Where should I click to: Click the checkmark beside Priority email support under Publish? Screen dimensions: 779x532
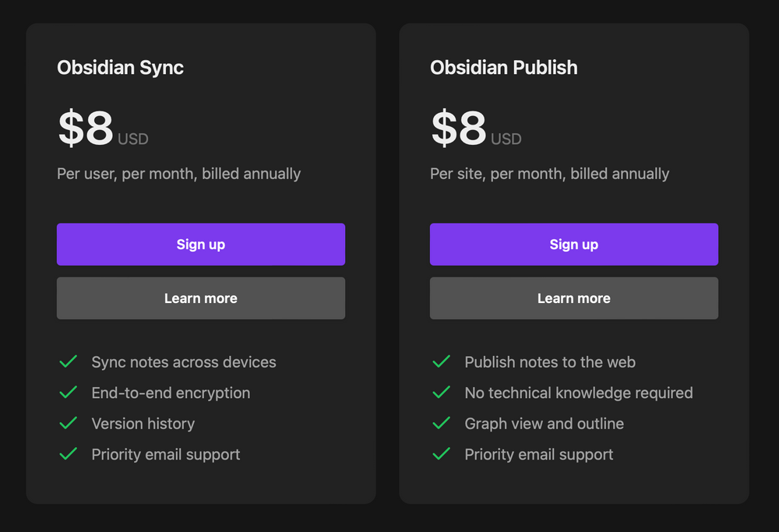click(x=441, y=454)
